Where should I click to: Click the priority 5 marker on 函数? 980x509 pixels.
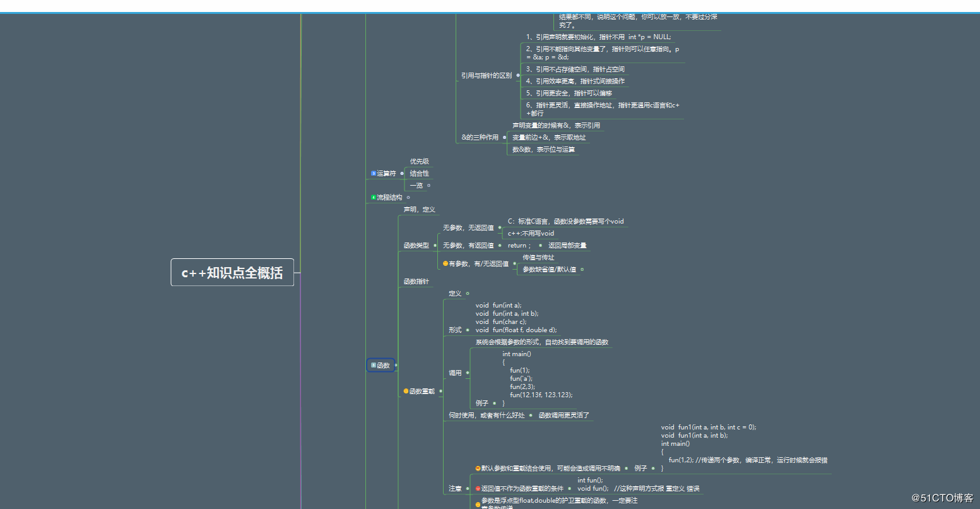374,365
